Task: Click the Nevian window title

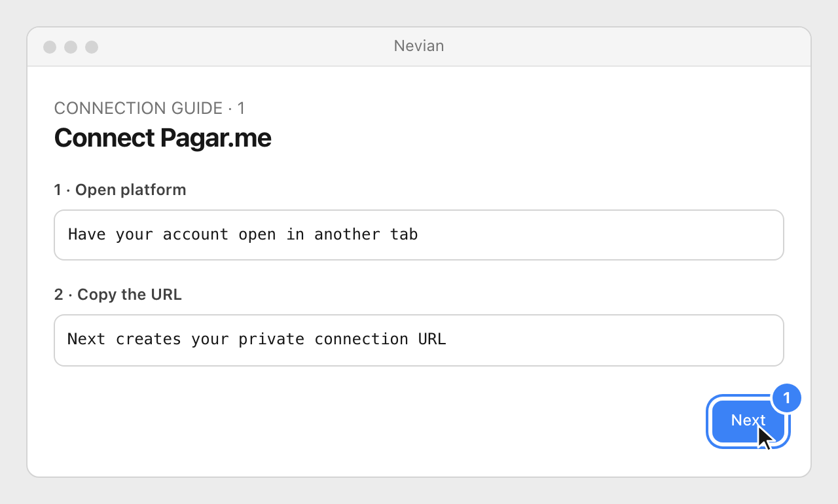Action: [x=419, y=46]
